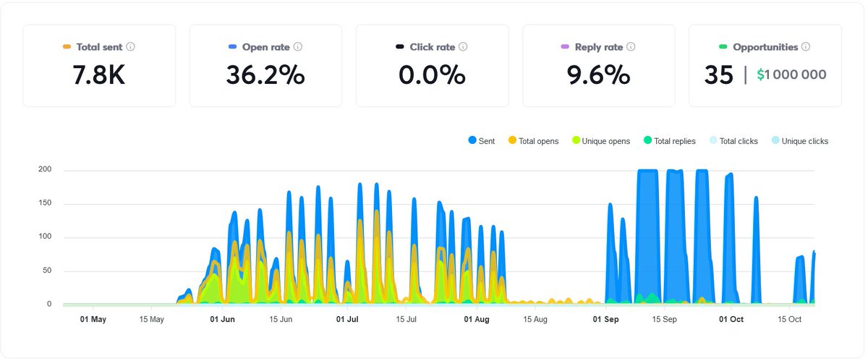Toggle the Unique opens legend entry
The image size is (868, 361).
coord(600,141)
